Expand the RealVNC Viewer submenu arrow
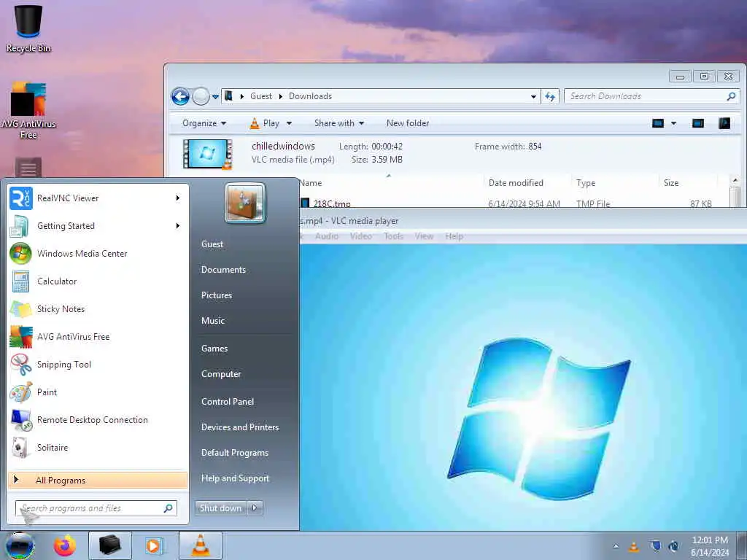Viewport: 747px width, 560px height. click(178, 198)
